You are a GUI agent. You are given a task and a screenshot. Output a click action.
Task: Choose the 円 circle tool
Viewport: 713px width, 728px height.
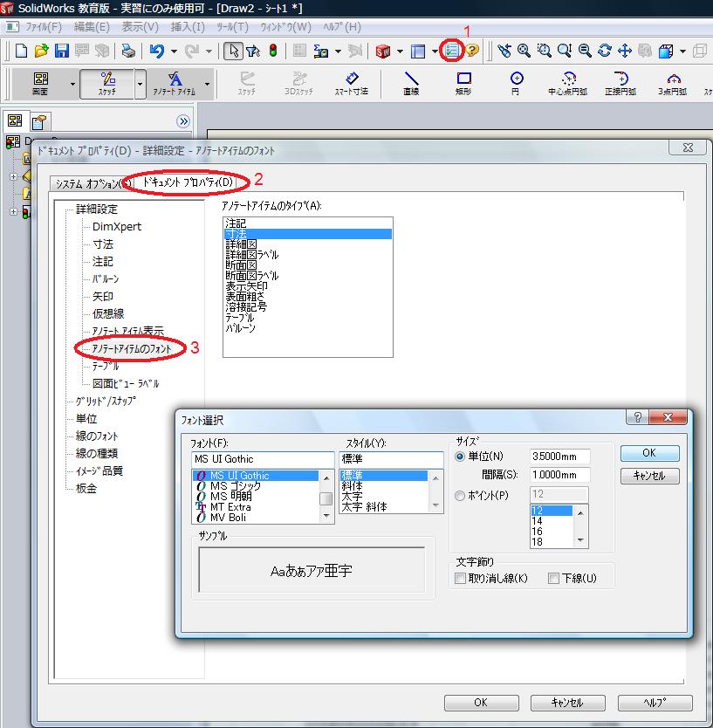[x=516, y=84]
